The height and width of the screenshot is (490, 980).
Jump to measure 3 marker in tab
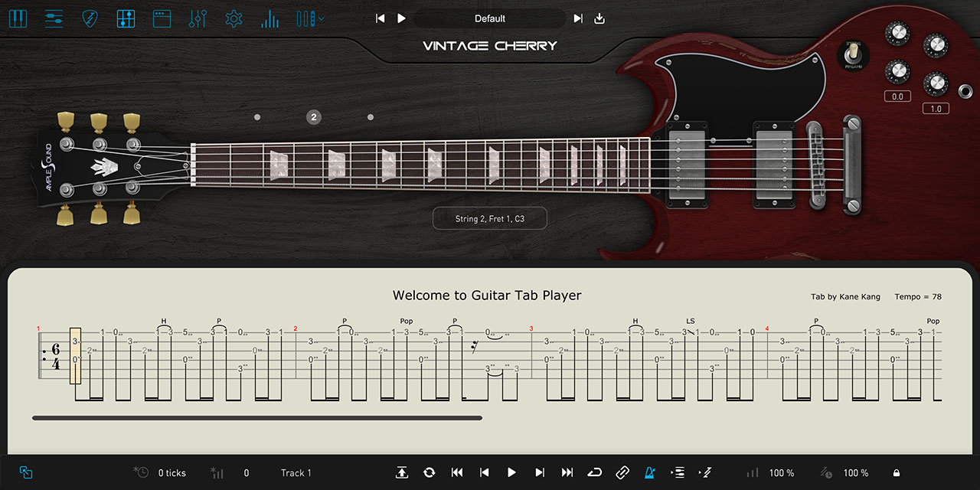(531, 329)
